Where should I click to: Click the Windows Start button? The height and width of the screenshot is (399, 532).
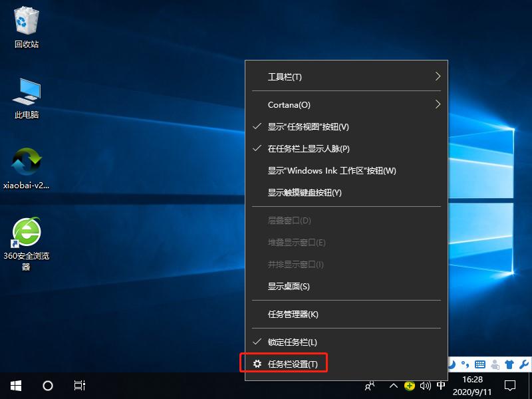click(14, 386)
